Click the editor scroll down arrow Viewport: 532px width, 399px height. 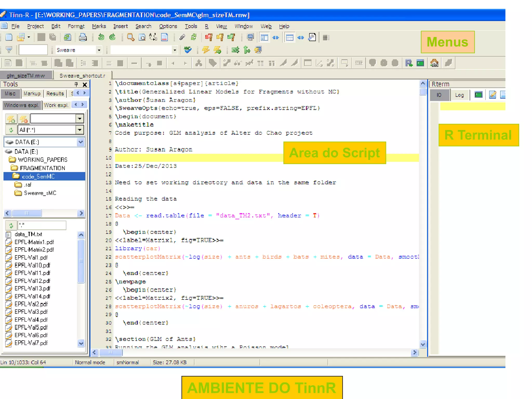[423, 344]
